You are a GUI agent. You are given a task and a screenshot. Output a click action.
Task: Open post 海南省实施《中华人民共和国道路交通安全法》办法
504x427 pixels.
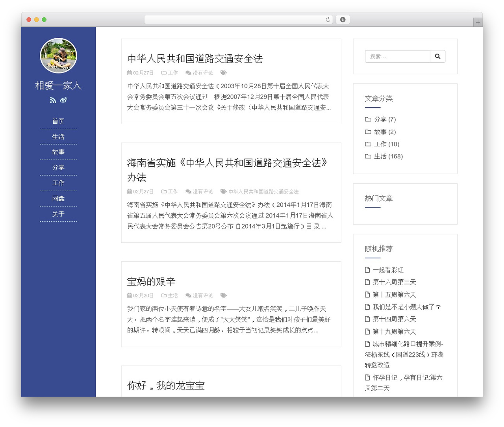pos(227,170)
